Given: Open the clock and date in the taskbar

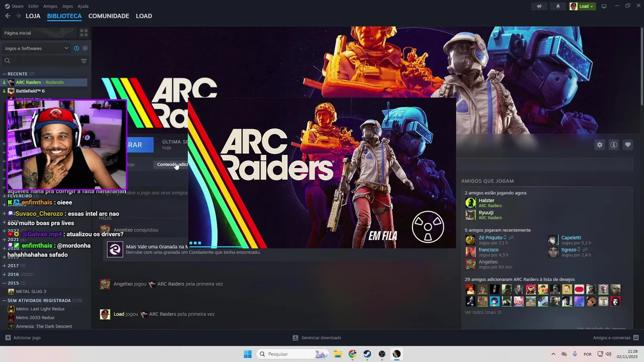Looking at the screenshot, I should point(627,354).
